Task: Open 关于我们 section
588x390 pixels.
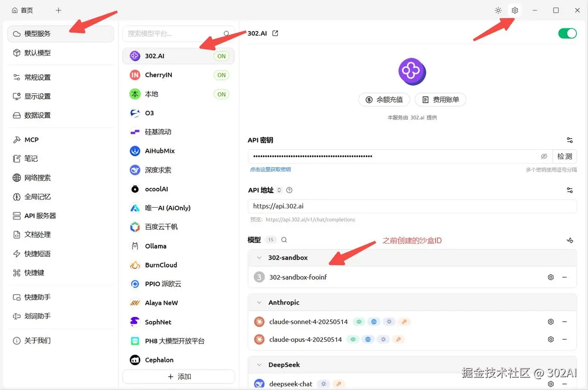Action: click(x=61, y=340)
